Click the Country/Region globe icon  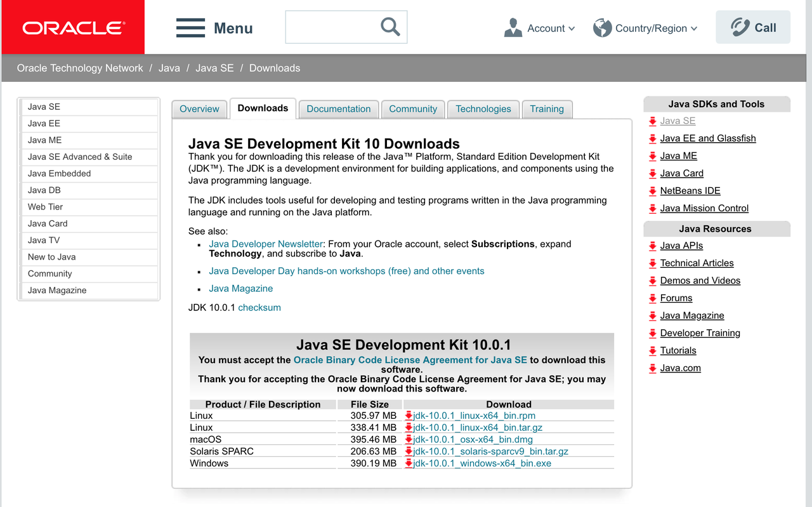coord(602,28)
